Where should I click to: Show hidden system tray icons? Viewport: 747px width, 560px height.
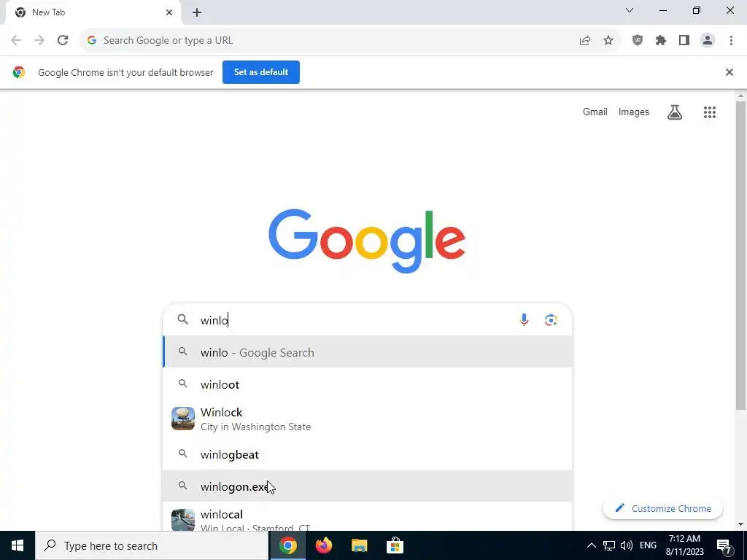(x=591, y=545)
